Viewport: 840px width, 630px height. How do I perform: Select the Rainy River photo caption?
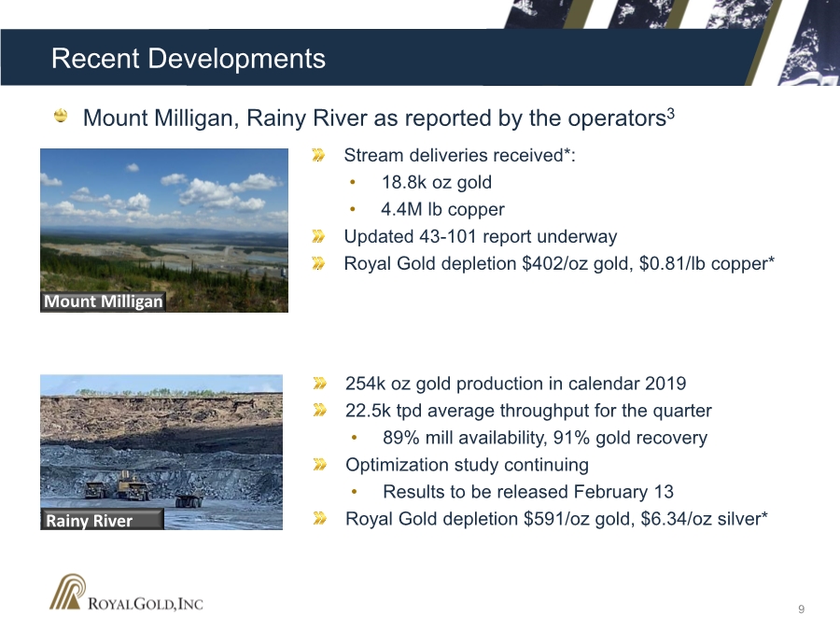(x=102, y=520)
